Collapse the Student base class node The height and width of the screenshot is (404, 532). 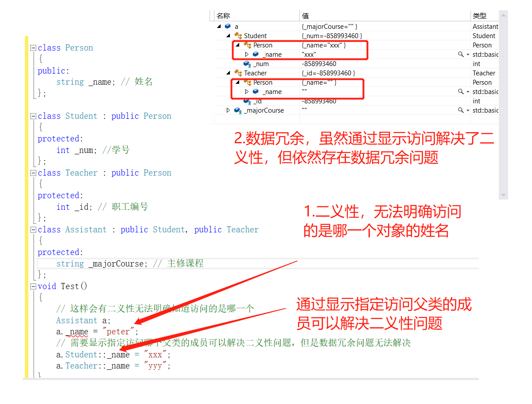click(x=229, y=36)
